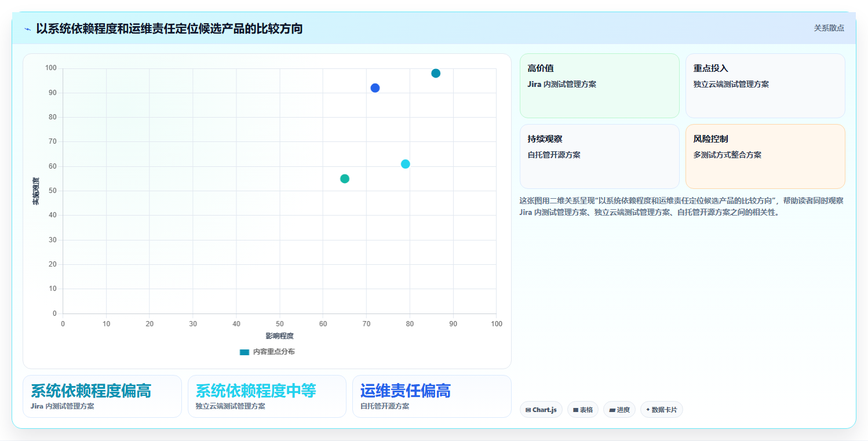The image size is (868, 441).
Task: Click the 数据卡片 tag chip
Action: tap(662, 410)
